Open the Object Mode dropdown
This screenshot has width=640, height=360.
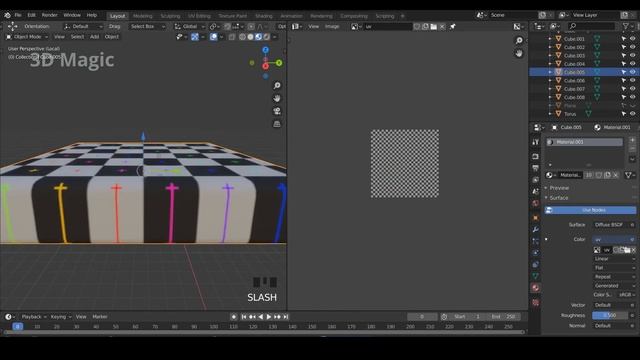pos(27,37)
